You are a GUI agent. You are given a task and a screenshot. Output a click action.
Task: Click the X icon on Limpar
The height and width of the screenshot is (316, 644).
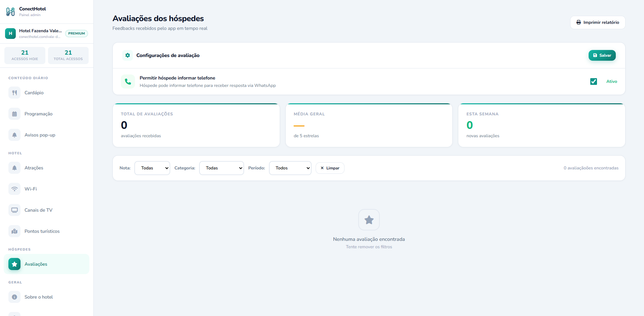pyautogui.click(x=322, y=168)
